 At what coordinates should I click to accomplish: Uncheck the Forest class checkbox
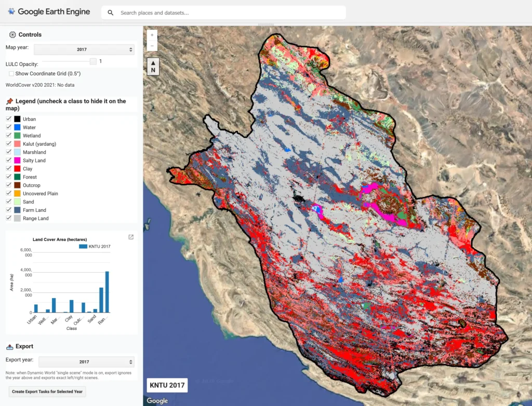(x=9, y=177)
